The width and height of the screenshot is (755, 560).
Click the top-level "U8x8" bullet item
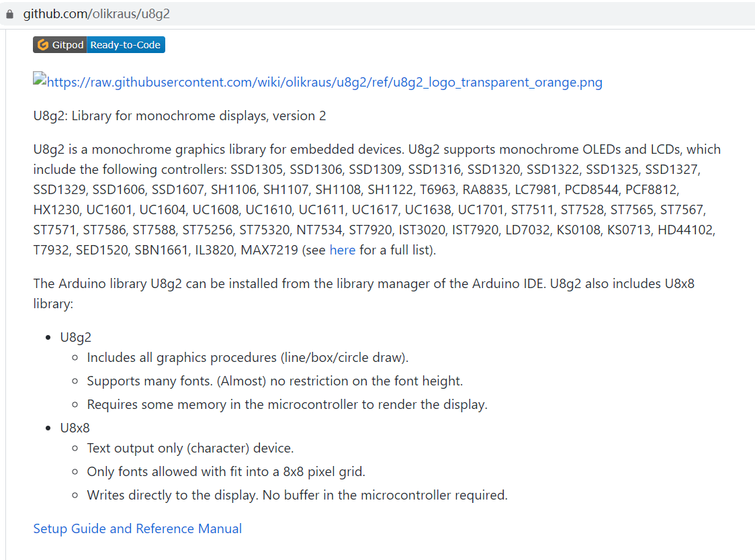tap(75, 428)
